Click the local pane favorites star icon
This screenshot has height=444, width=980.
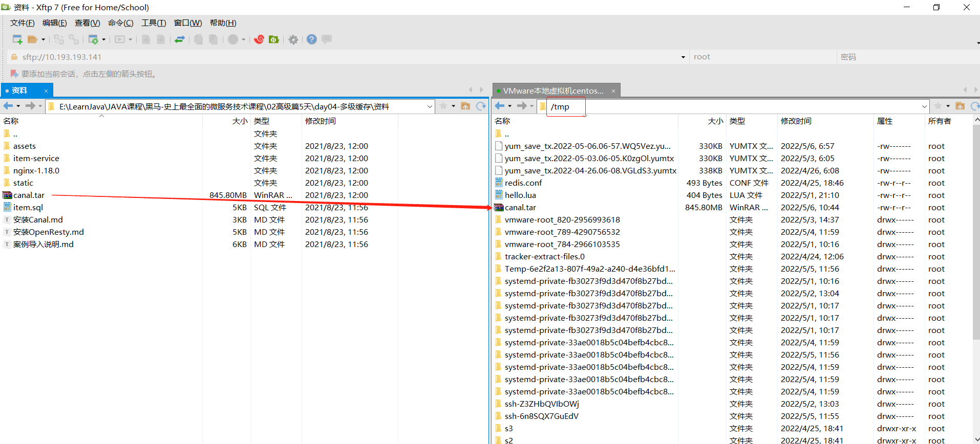[443, 106]
